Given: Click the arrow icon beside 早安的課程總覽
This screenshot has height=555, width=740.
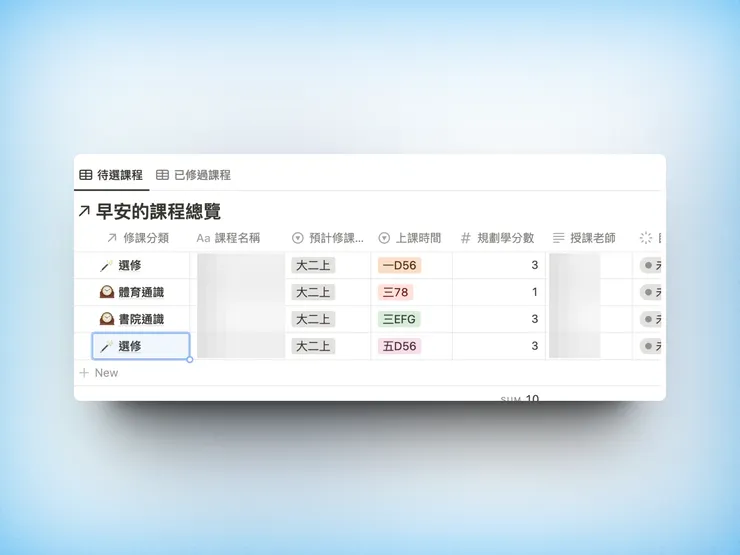Looking at the screenshot, I should [84, 211].
